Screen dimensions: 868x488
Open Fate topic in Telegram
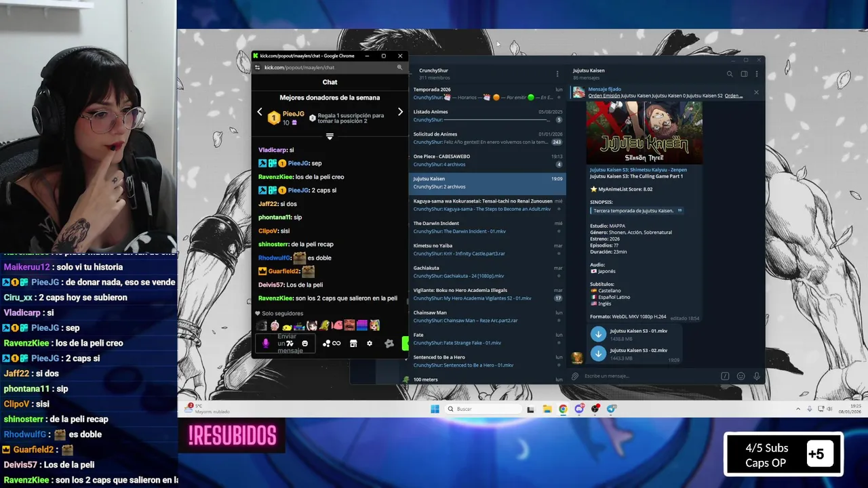(x=488, y=339)
